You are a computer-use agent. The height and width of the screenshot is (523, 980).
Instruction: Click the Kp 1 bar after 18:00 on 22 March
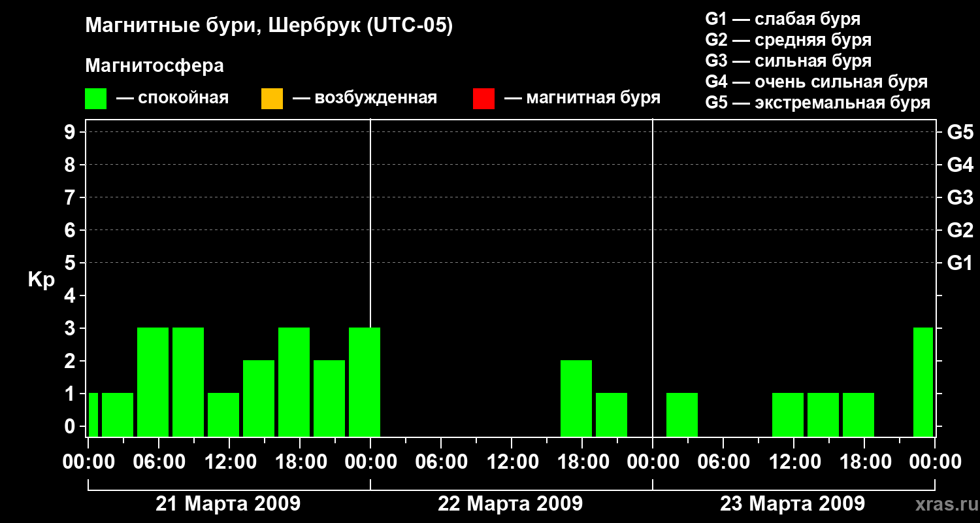pos(612,414)
